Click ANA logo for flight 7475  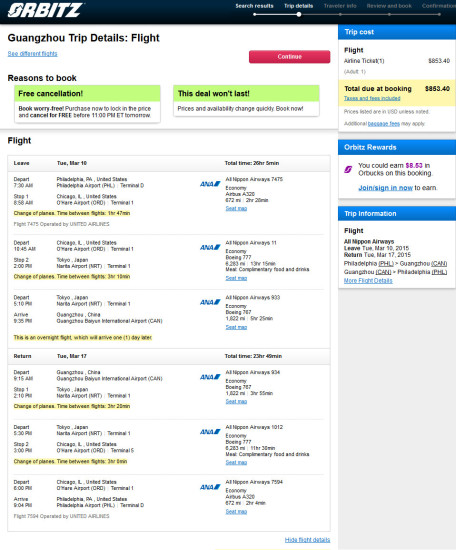click(210, 184)
